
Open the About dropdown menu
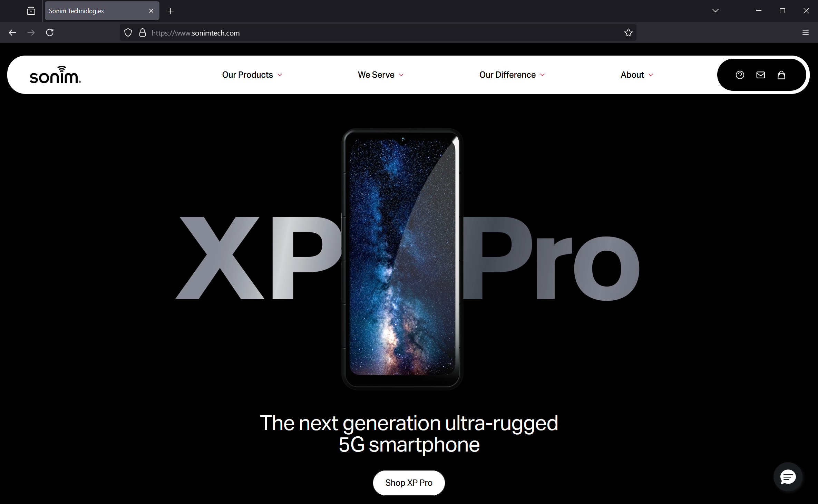(637, 75)
